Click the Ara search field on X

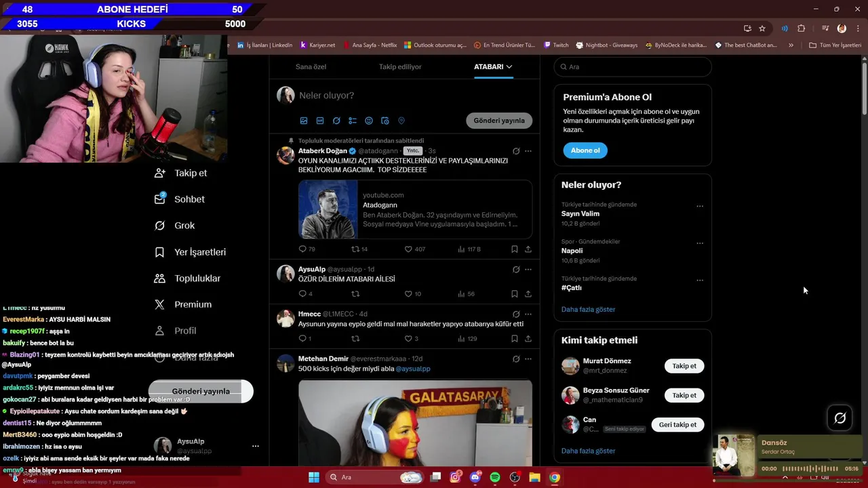point(633,66)
